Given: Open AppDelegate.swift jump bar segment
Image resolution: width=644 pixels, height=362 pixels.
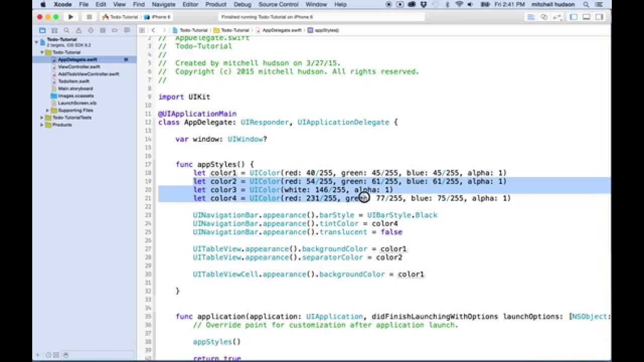Looking at the screenshot, I should (278, 31).
